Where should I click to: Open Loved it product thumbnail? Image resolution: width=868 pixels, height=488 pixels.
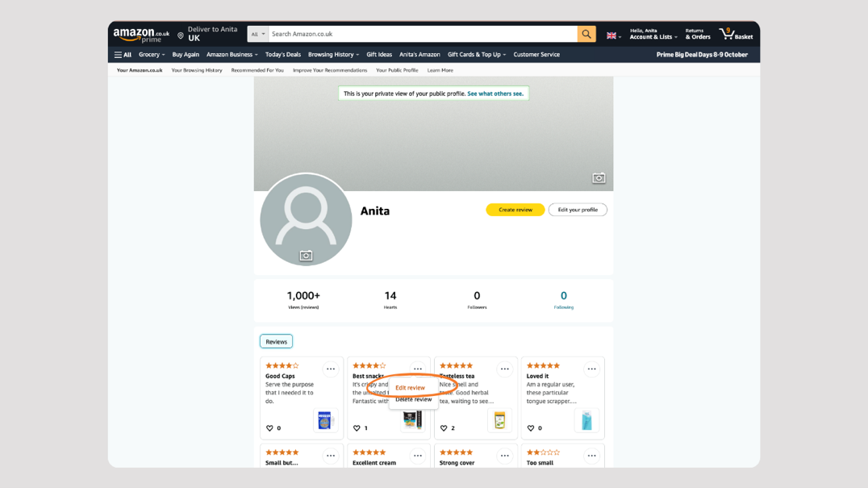586,420
